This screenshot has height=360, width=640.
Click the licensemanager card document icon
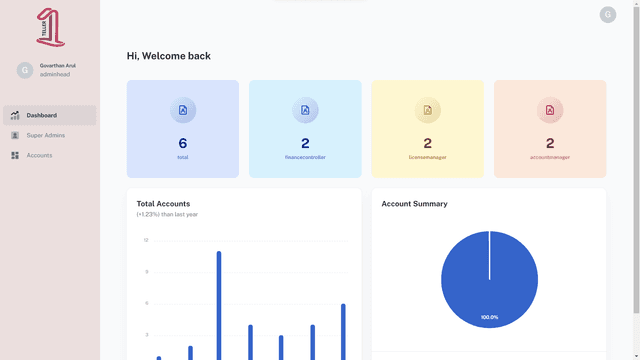tap(427, 110)
